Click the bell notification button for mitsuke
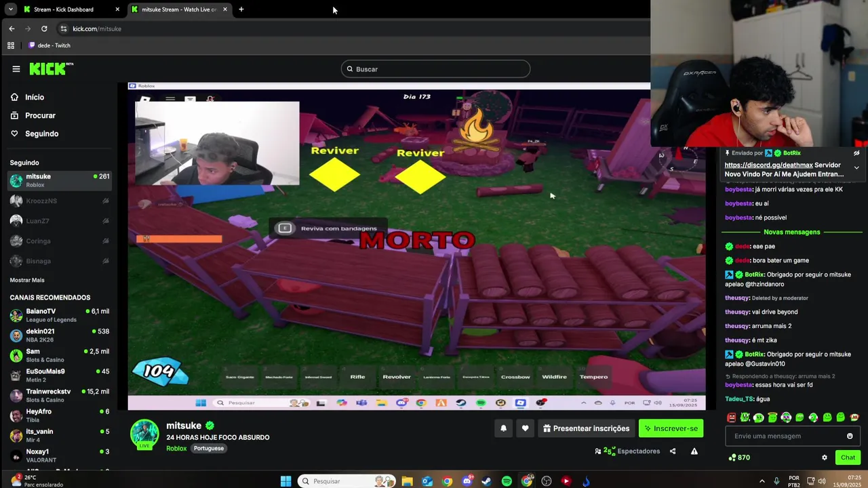 [x=503, y=428]
